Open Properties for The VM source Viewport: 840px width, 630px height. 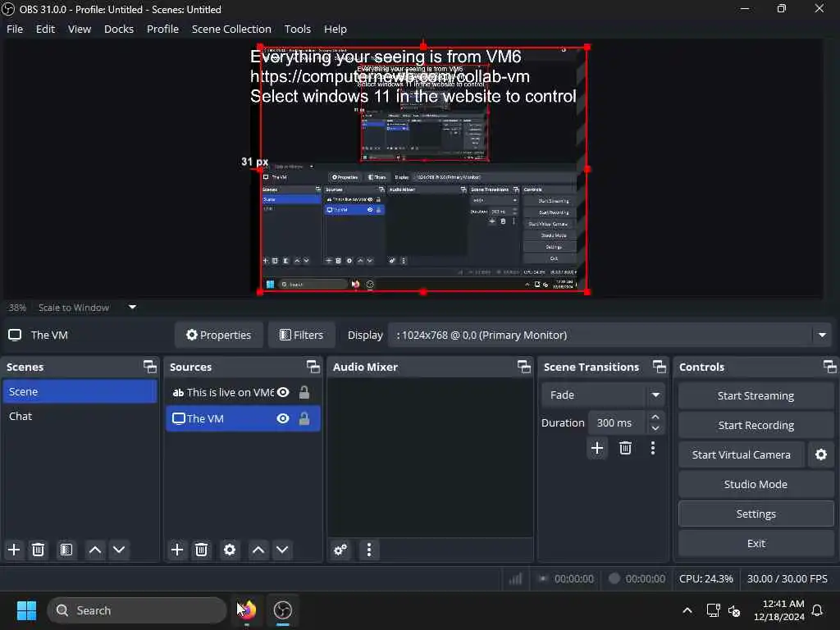(x=218, y=336)
